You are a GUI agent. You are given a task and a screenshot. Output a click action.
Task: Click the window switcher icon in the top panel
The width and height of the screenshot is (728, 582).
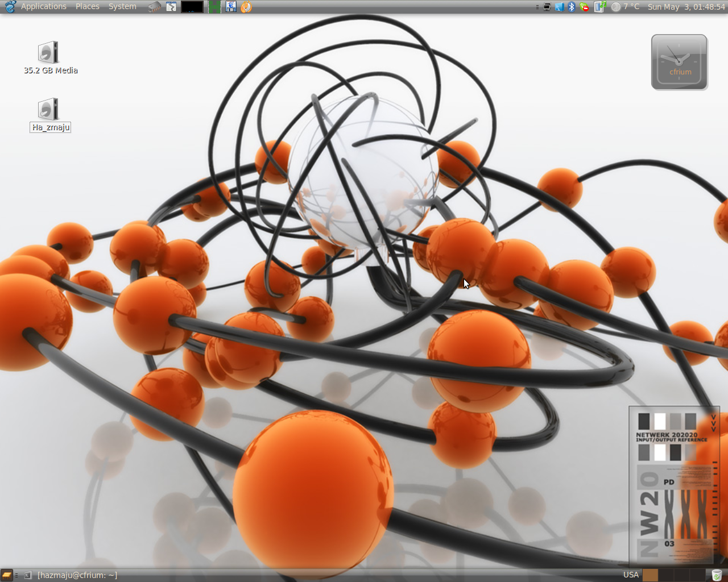[x=171, y=7]
